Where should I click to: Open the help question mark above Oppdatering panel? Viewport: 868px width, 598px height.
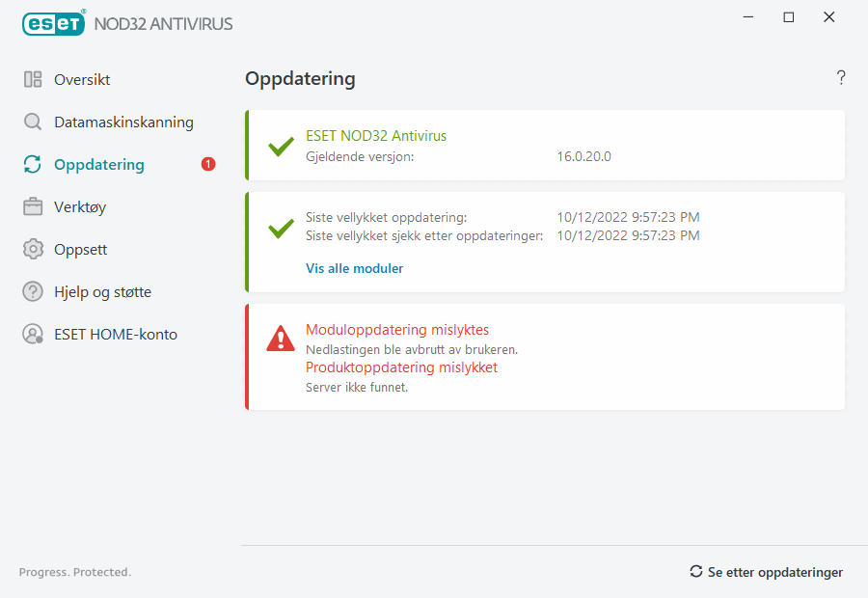tap(840, 77)
